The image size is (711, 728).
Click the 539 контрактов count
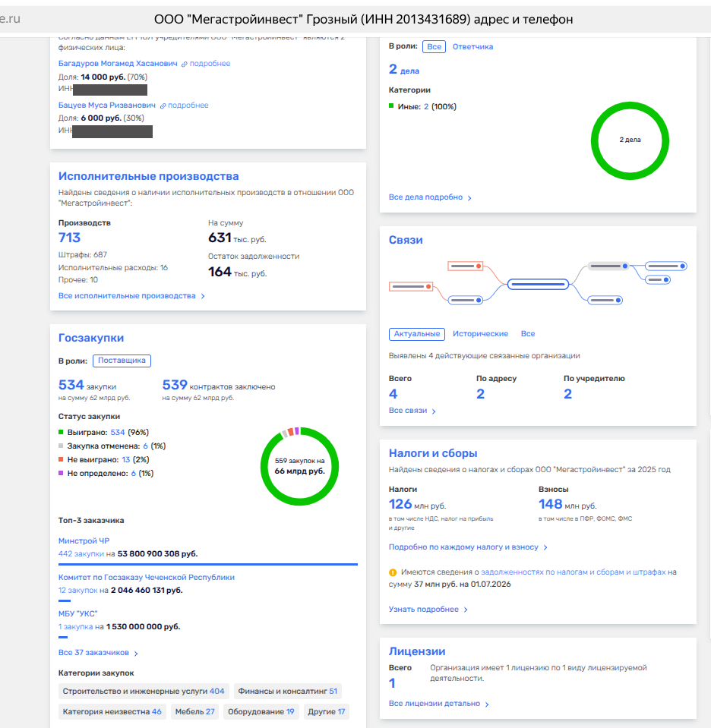coord(174,385)
